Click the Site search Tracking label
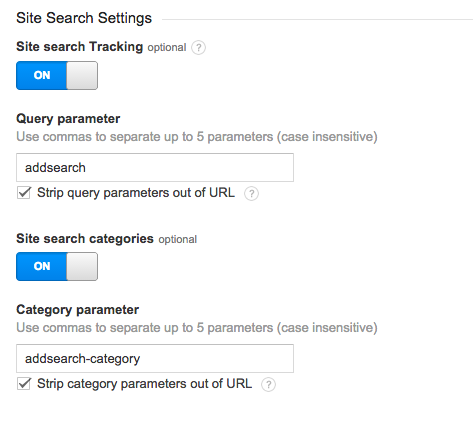 click(x=79, y=47)
